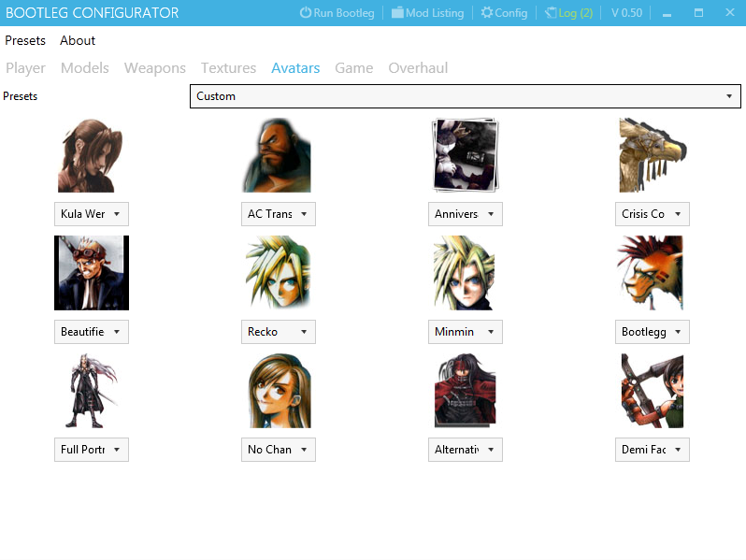Click the V 0.50 version label
This screenshot has width=746, height=560.
pos(626,13)
